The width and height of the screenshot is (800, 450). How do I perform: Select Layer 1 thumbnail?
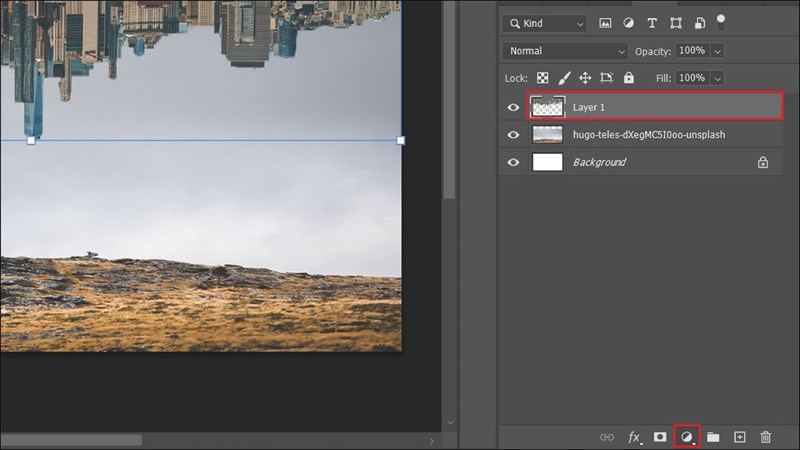(x=547, y=107)
